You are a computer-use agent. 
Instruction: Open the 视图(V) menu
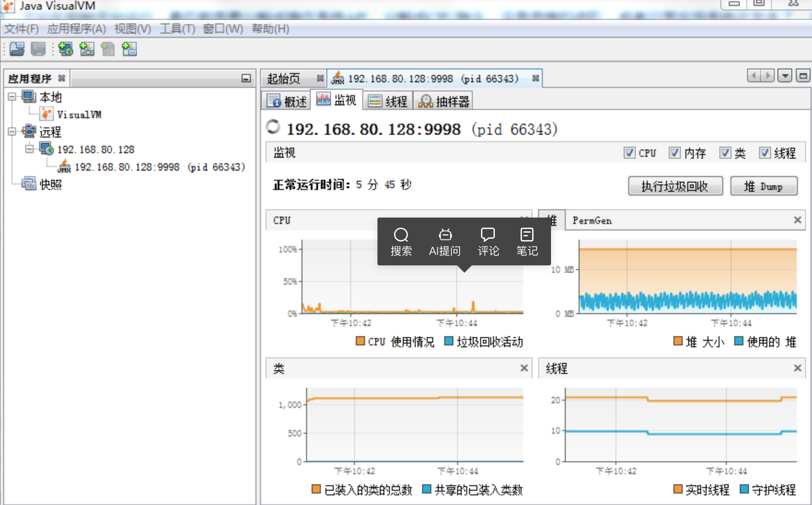(133, 29)
